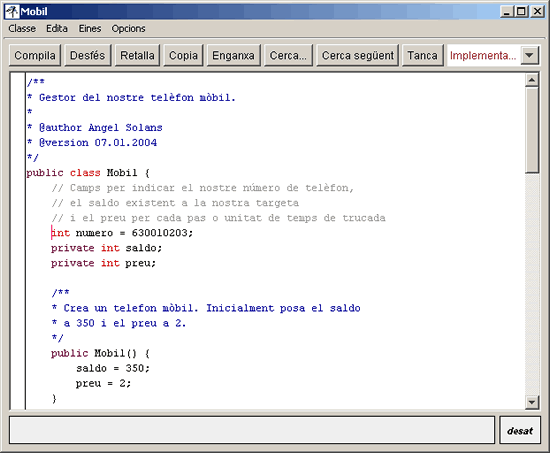
Task: Find next with Cerca següent
Action: [357, 55]
